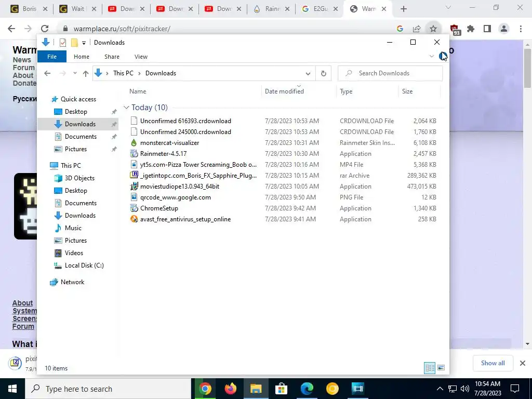Open pinned Pictures under Quick access
The height and width of the screenshot is (399, 532).
(x=76, y=149)
